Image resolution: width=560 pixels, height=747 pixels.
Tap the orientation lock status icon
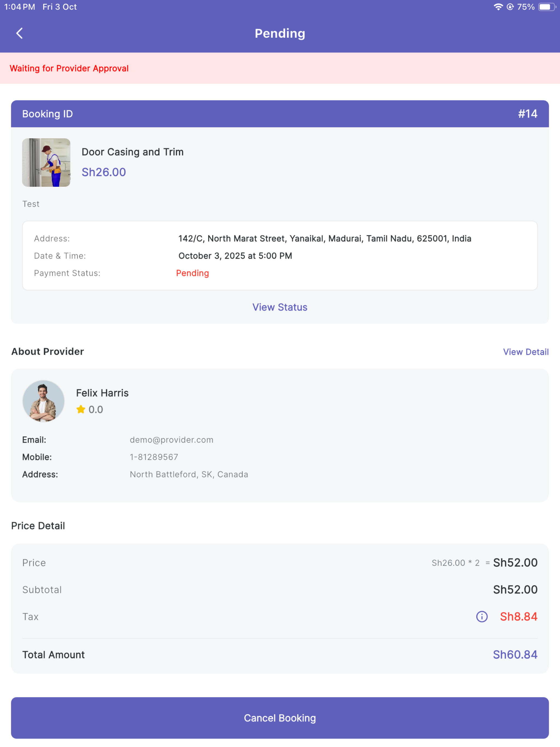click(x=510, y=7)
